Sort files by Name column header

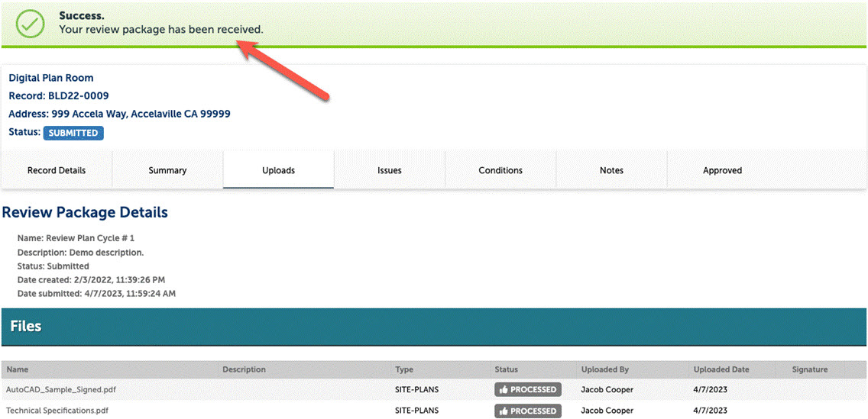click(x=18, y=369)
